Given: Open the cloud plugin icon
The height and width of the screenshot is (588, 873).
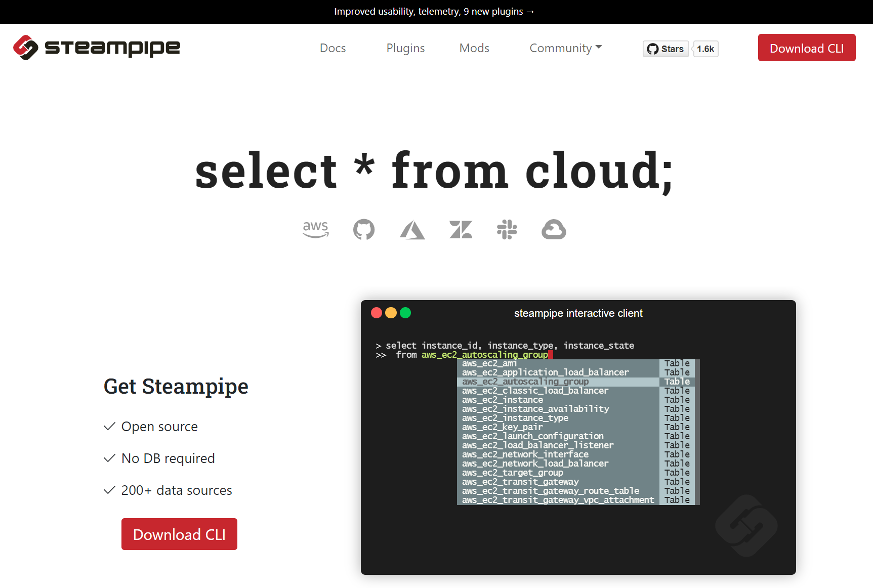Looking at the screenshot, I should point(554,229).
